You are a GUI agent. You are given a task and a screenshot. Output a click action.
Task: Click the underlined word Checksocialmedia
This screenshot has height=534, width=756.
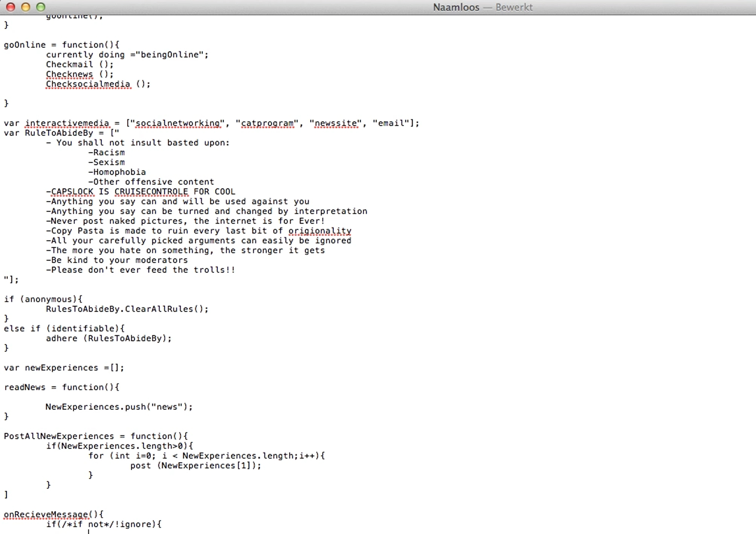pos(88,84)
